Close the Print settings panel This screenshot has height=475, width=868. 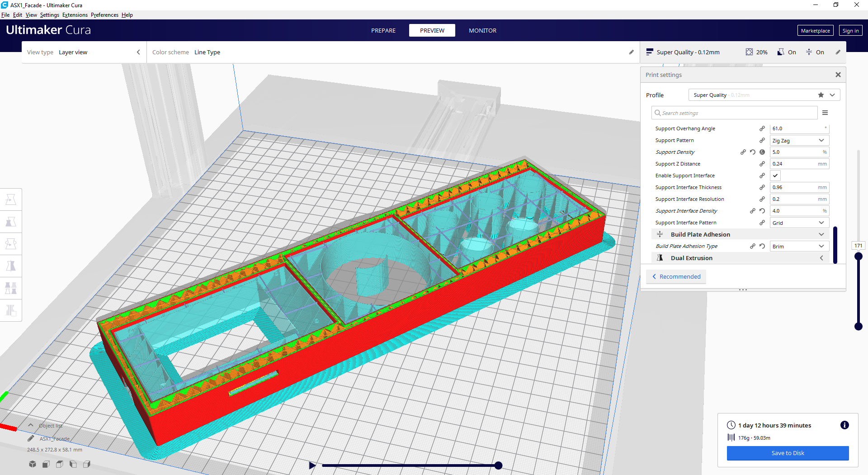[838, 75]
